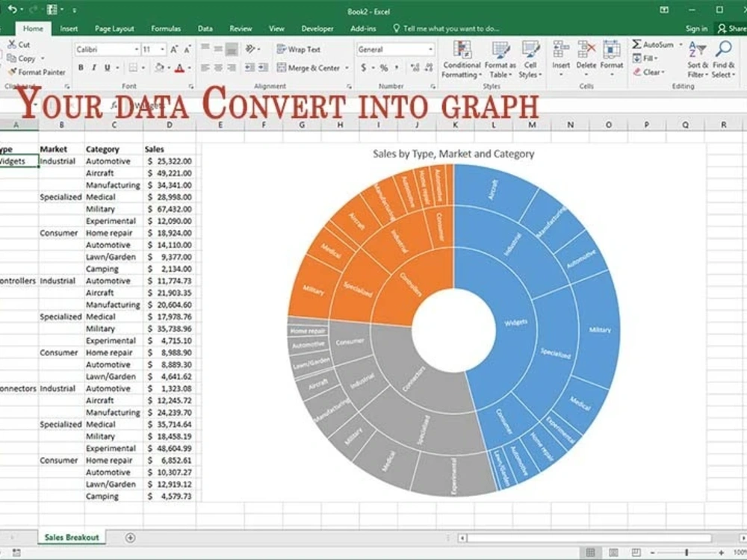Toggle Underline formatting

click(107, 68)
